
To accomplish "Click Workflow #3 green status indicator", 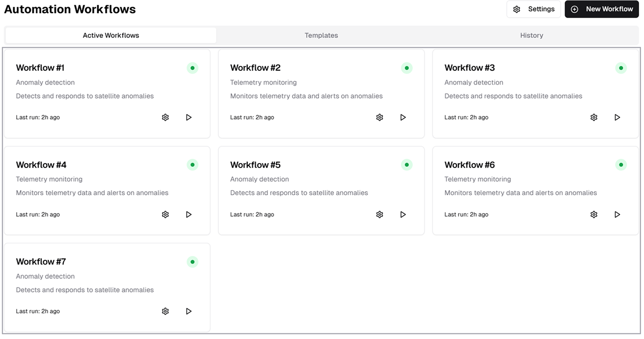I will 621,68.
